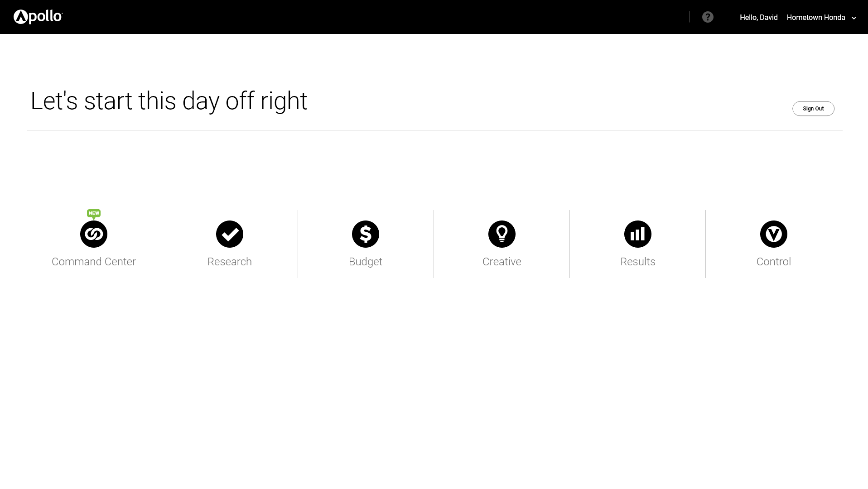
Task: Click the Results text label
Action: tap(638, 262)
